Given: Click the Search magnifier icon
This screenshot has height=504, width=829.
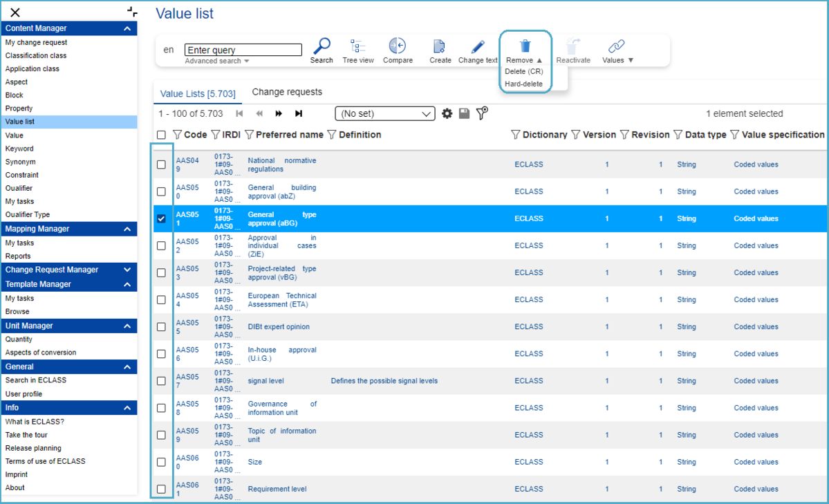Looking at the screenshot, I should 322,47.
